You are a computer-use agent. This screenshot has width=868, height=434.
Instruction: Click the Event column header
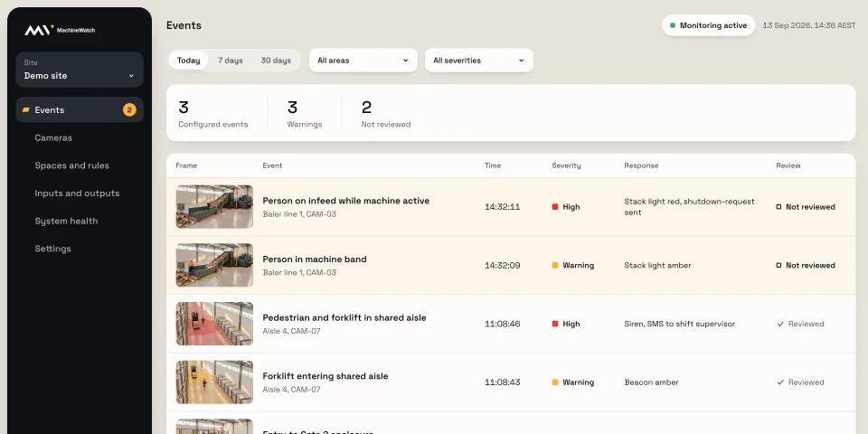pyautogui.click(x=272, y=165)
